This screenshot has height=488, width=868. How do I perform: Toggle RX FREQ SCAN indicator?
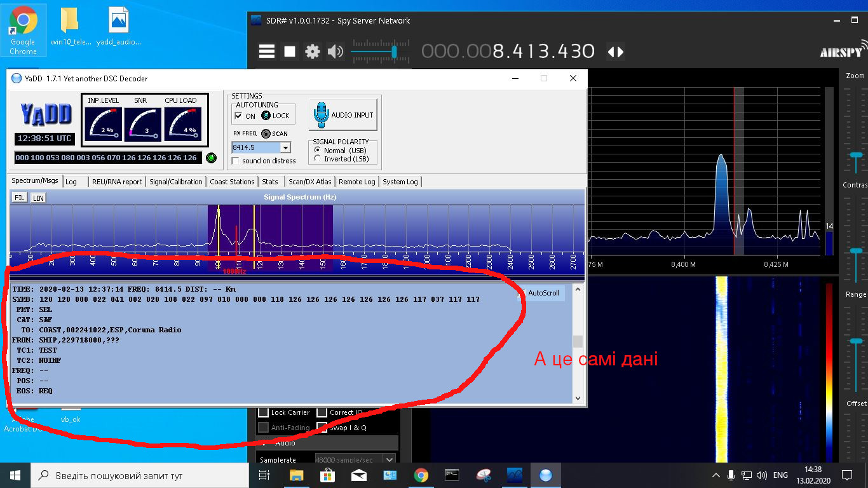click(266, 133)
